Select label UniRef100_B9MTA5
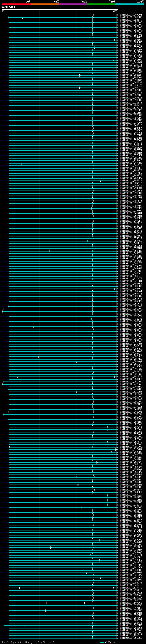The image size is (146, 644). [x=131, y=153]
